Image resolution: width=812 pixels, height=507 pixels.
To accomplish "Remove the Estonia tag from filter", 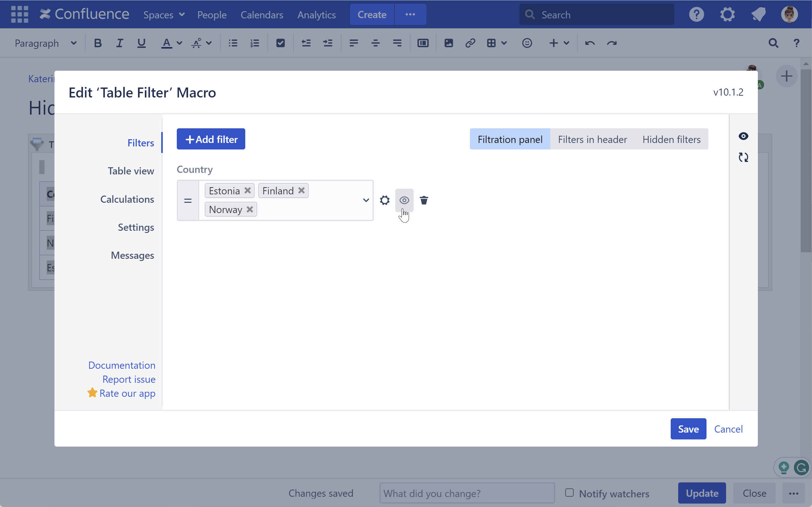I will 247,191.
